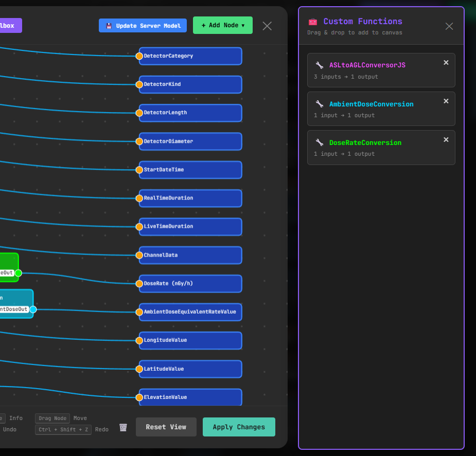Screen dimensions: 476x456
Task: Click the red toolbox icon in Custom Functions header
Action: [x=313, y=22]
